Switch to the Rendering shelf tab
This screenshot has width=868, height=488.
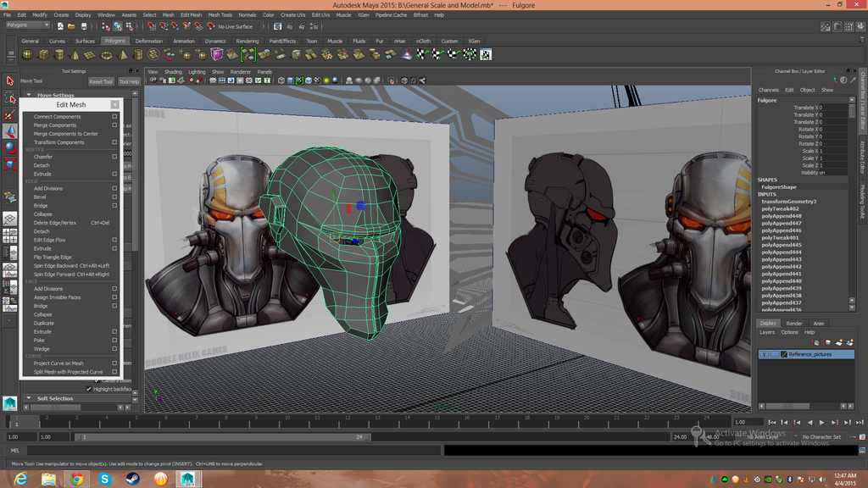click(x=248, y=41)
